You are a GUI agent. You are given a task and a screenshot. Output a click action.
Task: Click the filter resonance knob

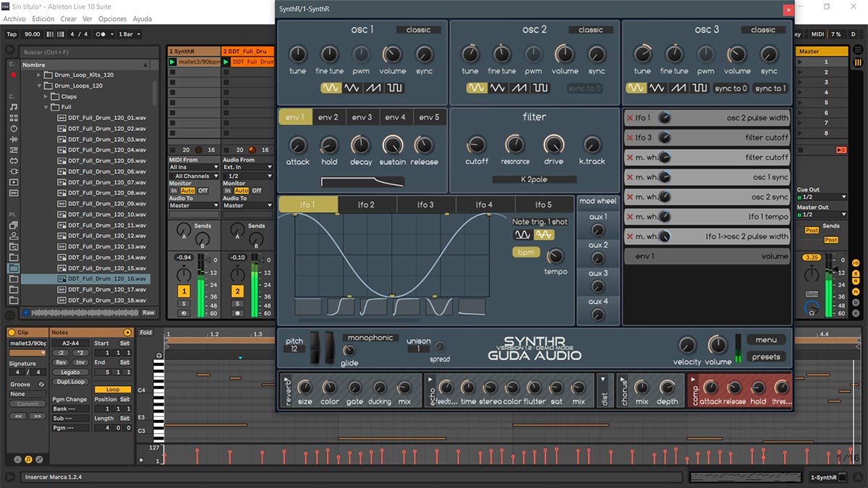click(x=515, y=145)
